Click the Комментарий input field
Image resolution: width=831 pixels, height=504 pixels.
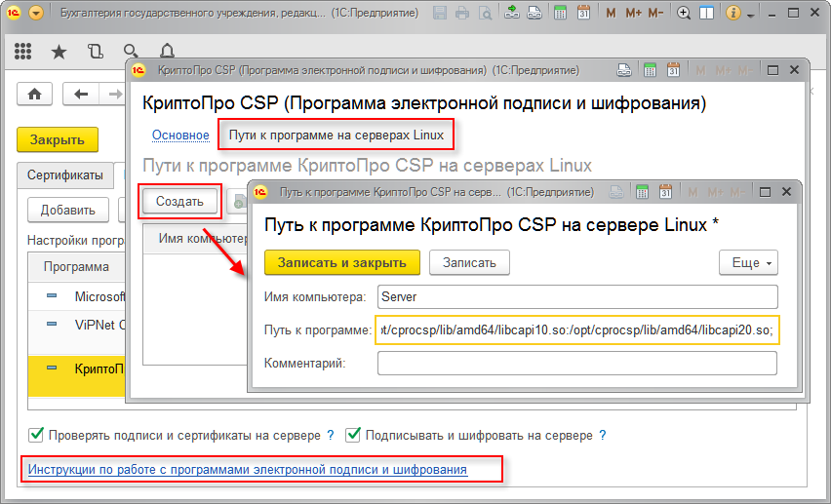tap(577, 364)
